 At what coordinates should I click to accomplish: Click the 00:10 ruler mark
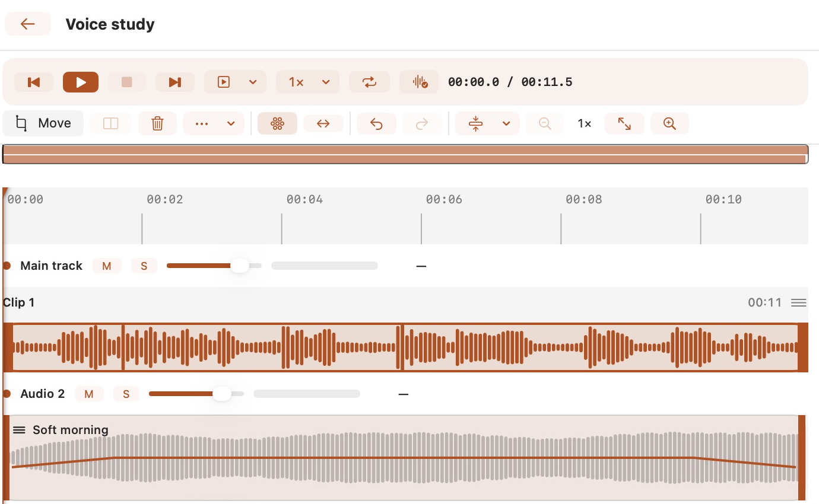[x=723, y=199]
